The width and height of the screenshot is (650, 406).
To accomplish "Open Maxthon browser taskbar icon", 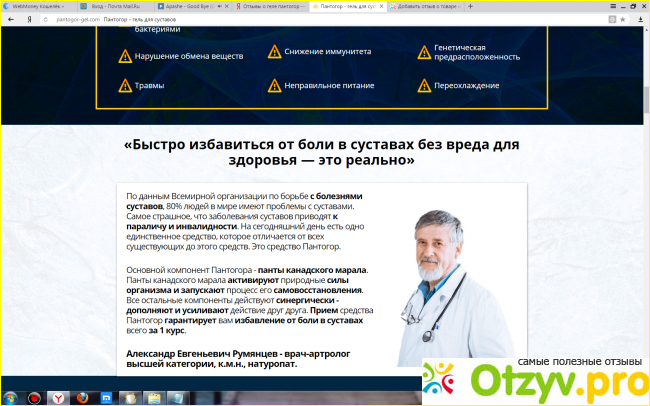I will click(106, 397).
